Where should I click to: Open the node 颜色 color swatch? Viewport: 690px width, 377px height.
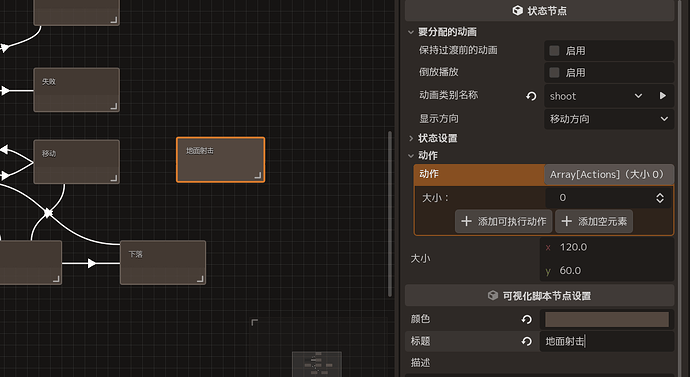(607, 319)
